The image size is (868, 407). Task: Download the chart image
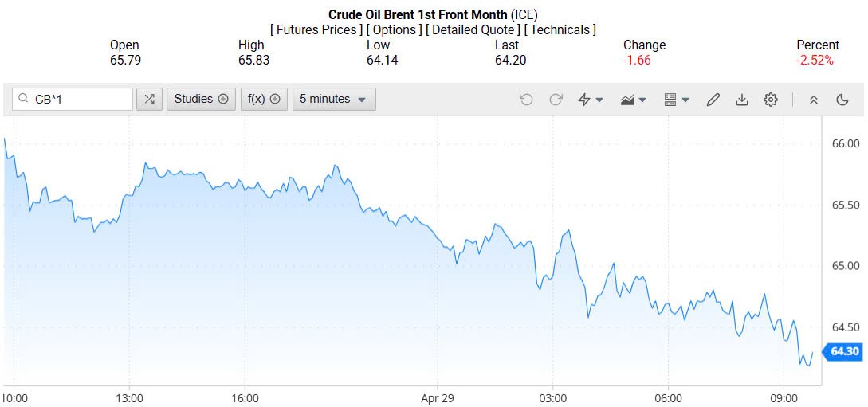(742, 100)
